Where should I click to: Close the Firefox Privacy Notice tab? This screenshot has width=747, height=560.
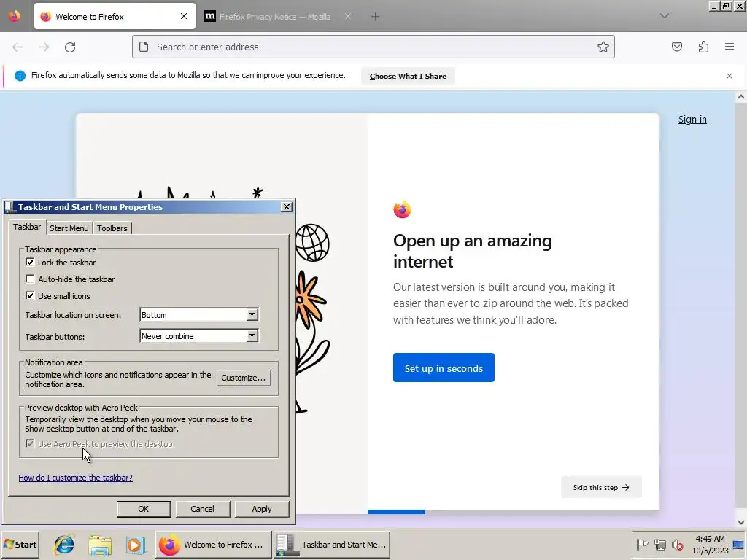(348, 16)
